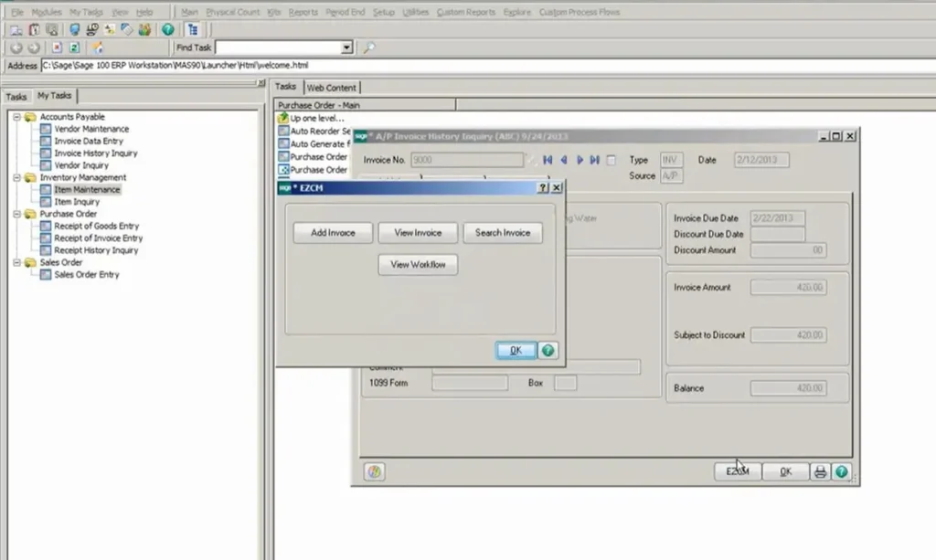The height and width of the screenshot is (560, 936).
Task: Click inside the Address bar field
Action: pyautogui.click(x=183, y=66)
